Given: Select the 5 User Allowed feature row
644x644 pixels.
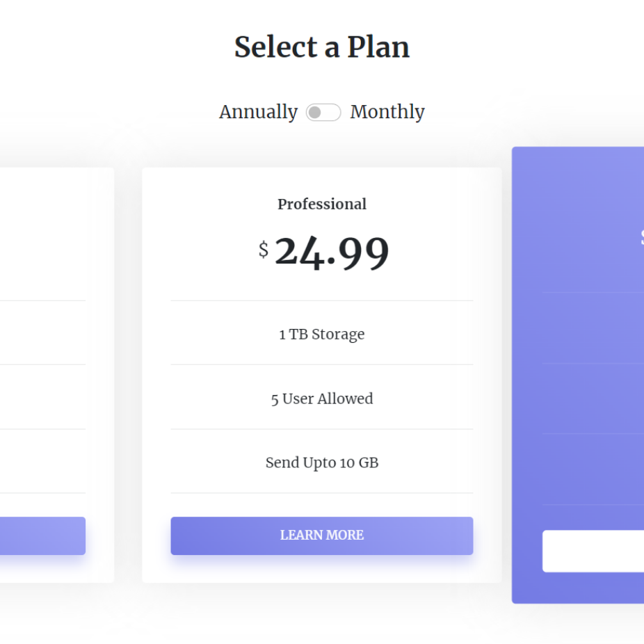Looking at the screenshot, I should [322, 399].
